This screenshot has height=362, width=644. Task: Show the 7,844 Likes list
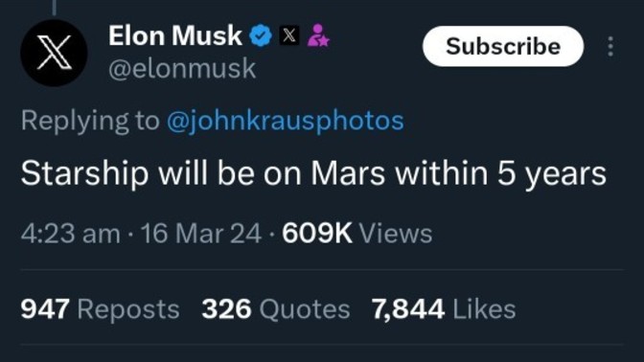tap(444, 308)
